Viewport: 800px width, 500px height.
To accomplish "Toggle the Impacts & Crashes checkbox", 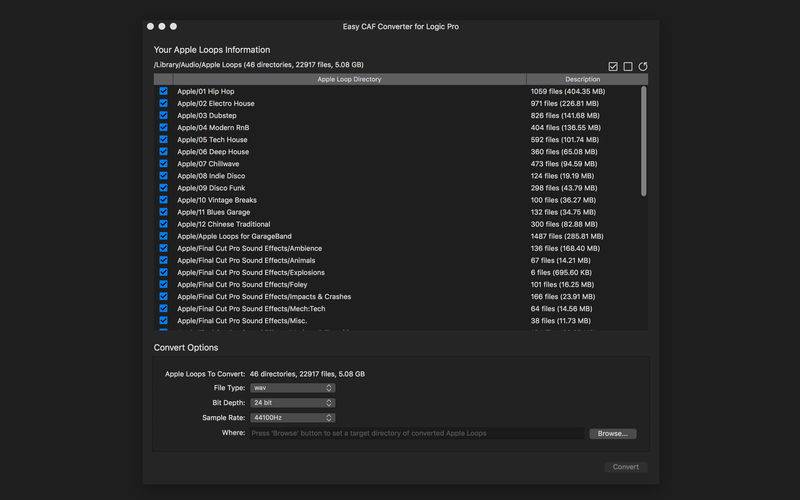I will 163,296.
